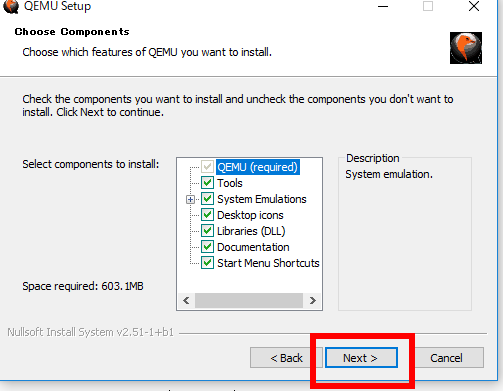Select the QEMU (required) tree item

(x=258, y=167)
